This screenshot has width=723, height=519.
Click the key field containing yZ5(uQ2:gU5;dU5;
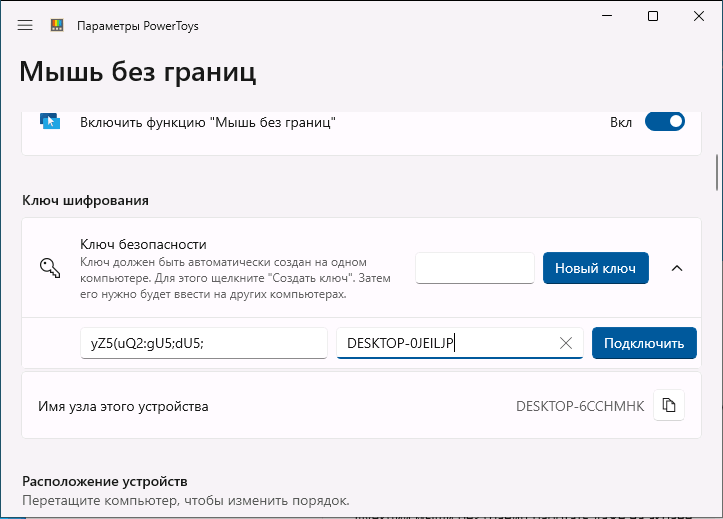point(204,343)
